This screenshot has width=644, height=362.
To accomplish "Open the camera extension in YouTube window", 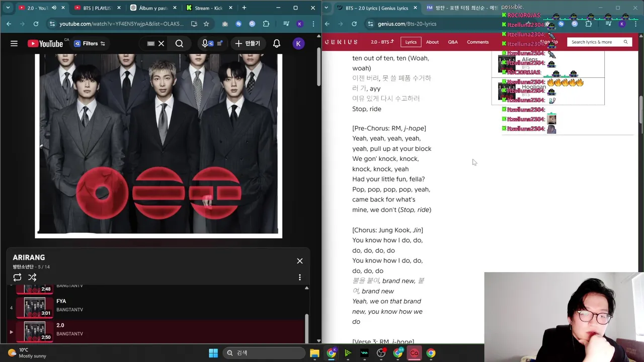I will (x=225, y=24).
